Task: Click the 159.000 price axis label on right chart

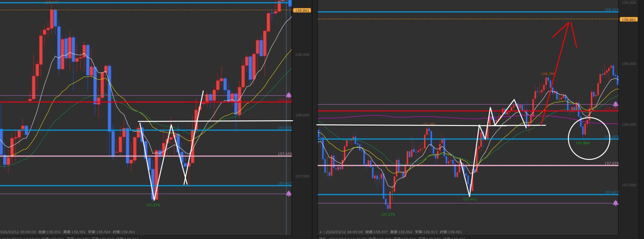Action: pos(629,3)
